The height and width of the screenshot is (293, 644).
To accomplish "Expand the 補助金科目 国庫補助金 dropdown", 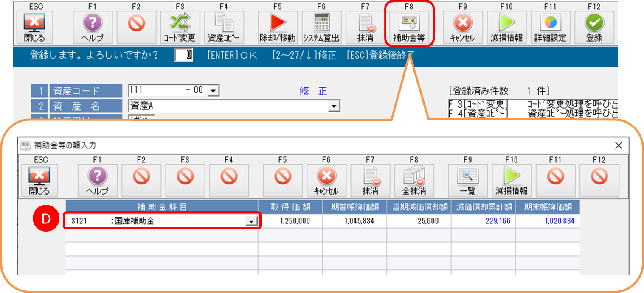I will tap(252, 221).
